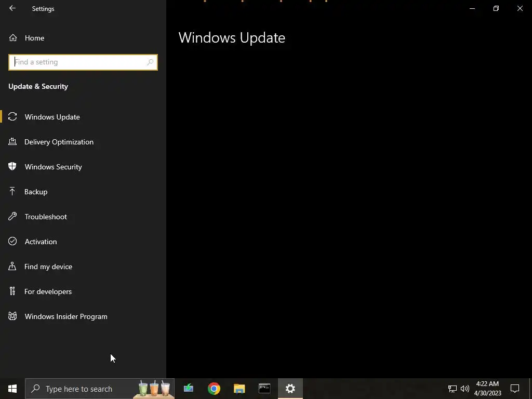532x399 pixels.
Task: Open Delivery Optimization settings
Action: [83, 142]
